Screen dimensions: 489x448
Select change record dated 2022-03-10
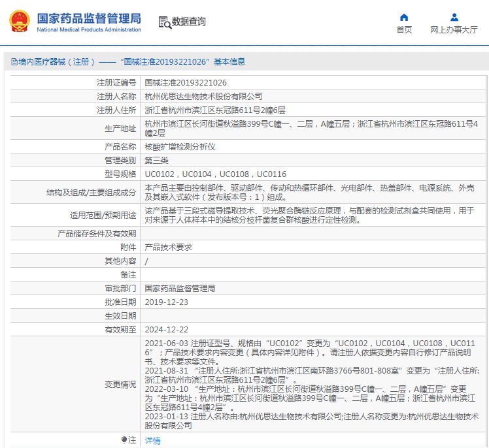(x=310, y=398)
